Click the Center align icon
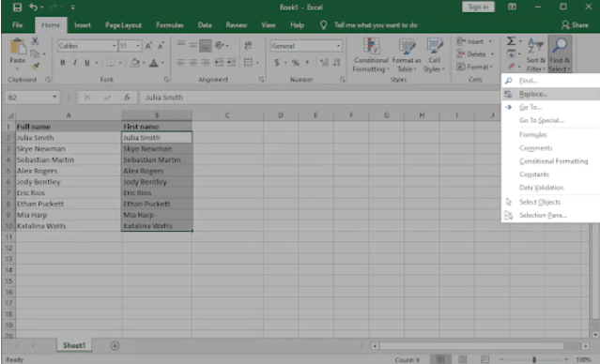This screenshot has height=364, width=600. (193, 62)
